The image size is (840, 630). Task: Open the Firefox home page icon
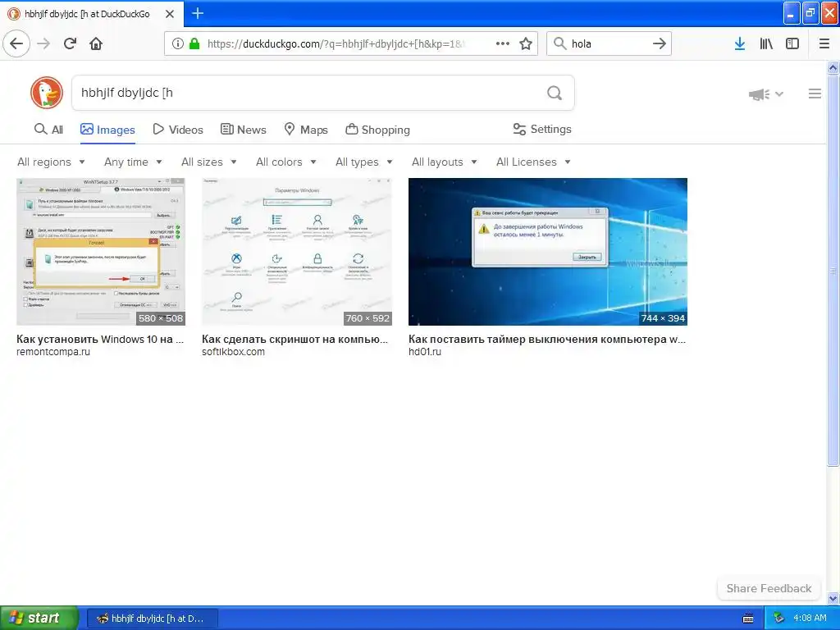96,44
